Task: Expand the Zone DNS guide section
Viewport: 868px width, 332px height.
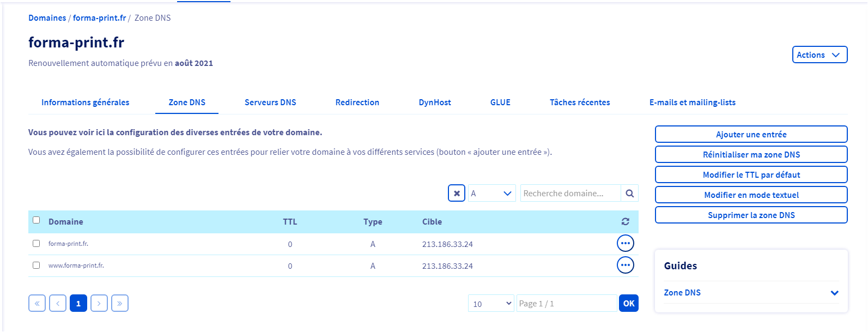Action: 834,293
